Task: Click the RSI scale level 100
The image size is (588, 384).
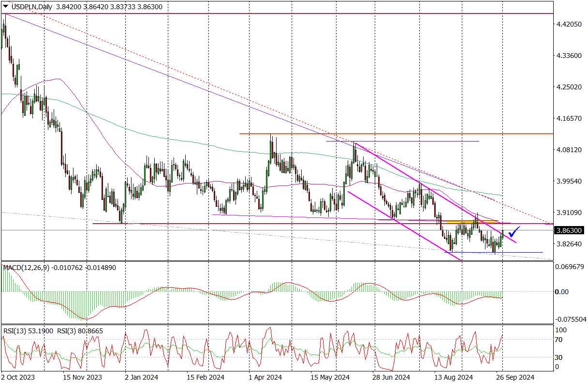Action: point(562,330)
